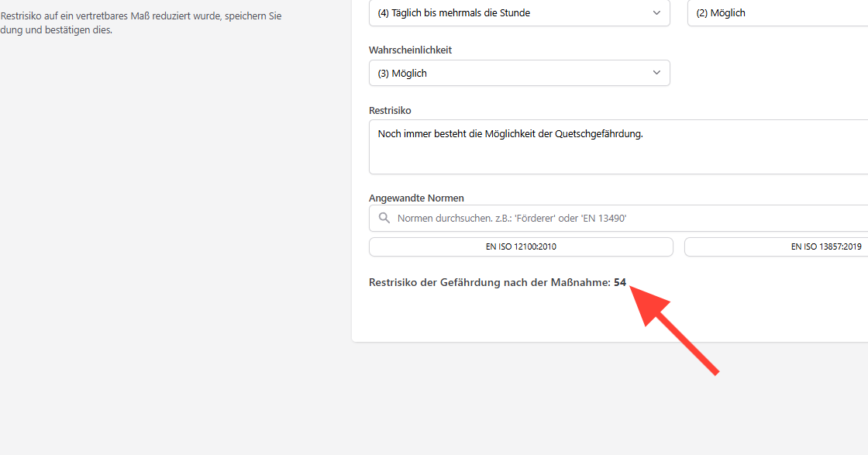Click the Restrisiko text area
868x455 pixels.
[618, 147]
